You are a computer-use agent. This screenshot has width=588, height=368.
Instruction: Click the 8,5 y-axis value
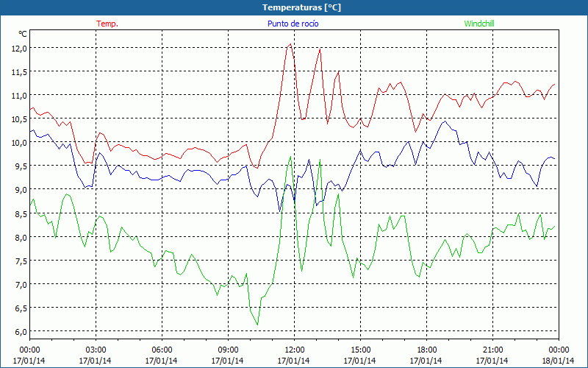coord(21,214)
